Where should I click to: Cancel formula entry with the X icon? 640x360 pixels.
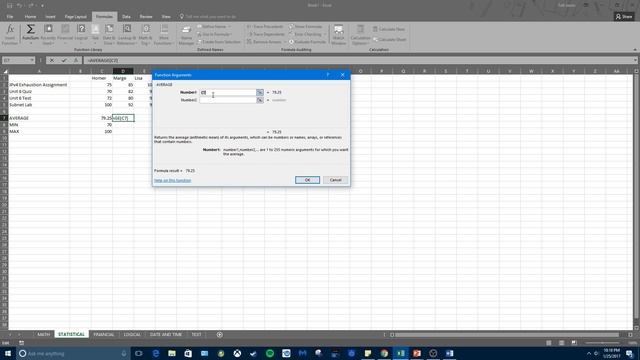52,60
